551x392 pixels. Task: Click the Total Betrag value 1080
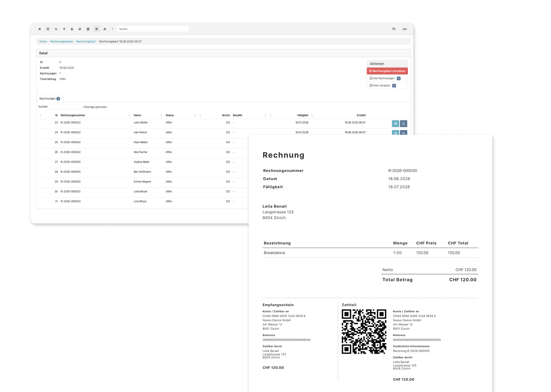(x=62, y=79)
